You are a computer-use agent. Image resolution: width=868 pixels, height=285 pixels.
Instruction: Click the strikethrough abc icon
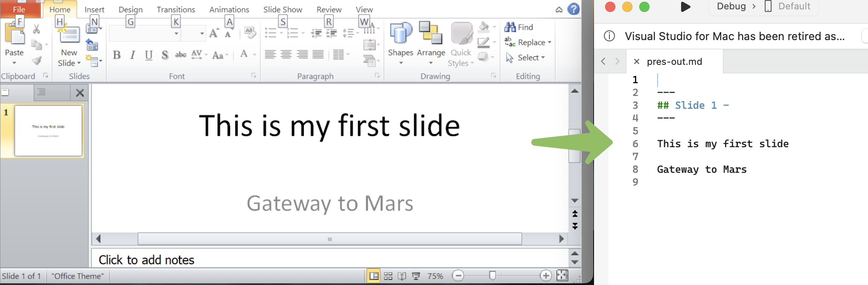point(181,55)
